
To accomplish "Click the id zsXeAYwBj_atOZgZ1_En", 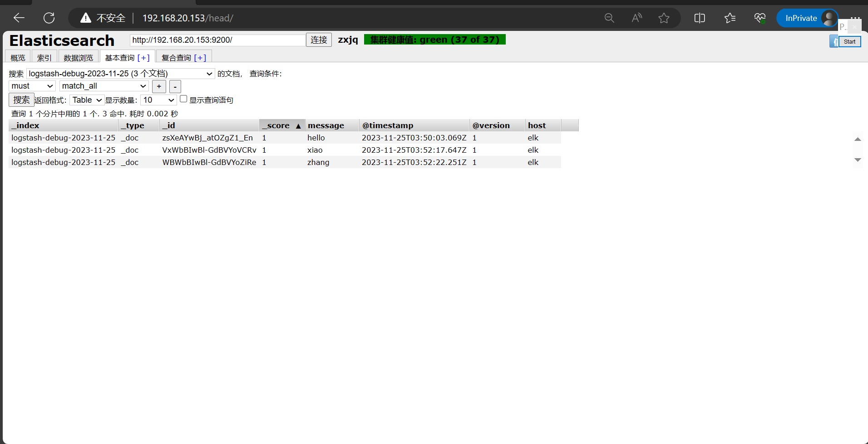I will [x=207, y=138].
